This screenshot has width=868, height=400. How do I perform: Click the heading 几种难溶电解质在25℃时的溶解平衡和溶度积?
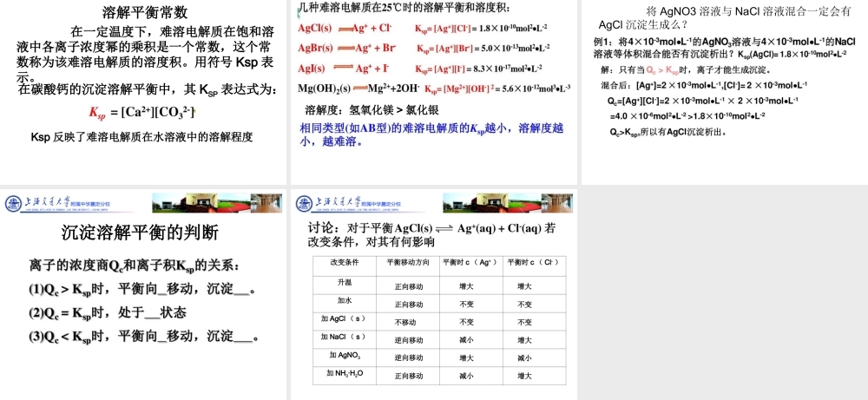[404, 8]
